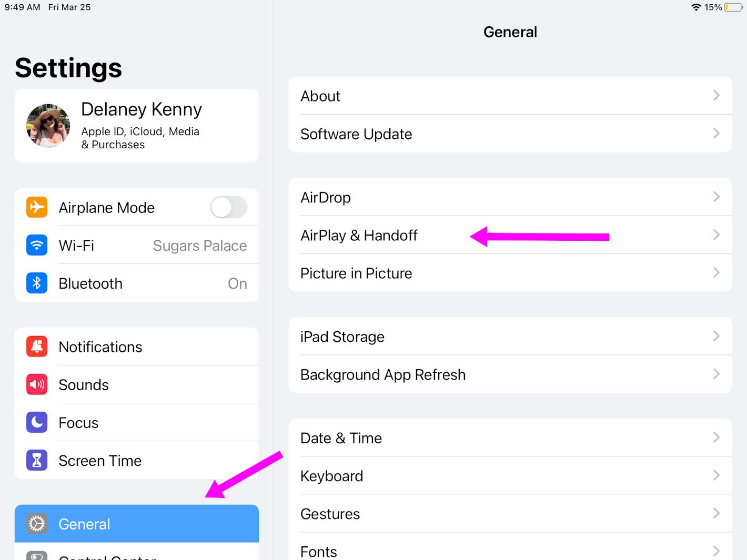Click the Screen Time hourglass icon
The height and width of the screenshot is (560, 747).
click(x=36, y=460)
